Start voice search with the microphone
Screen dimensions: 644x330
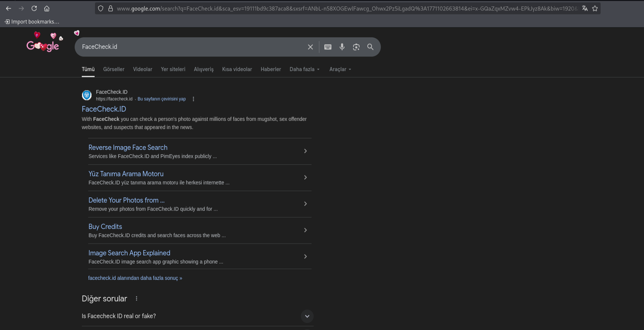[342, 47]
